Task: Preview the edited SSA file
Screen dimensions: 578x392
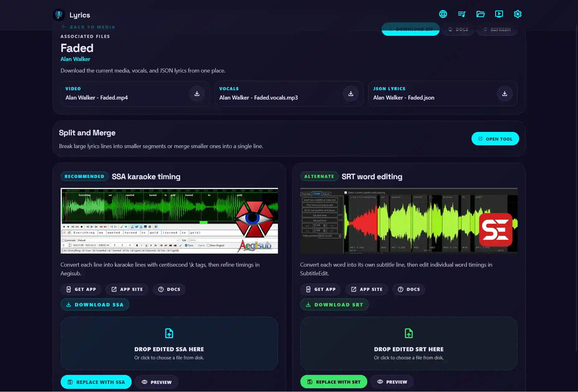Action: click(157, 382)
